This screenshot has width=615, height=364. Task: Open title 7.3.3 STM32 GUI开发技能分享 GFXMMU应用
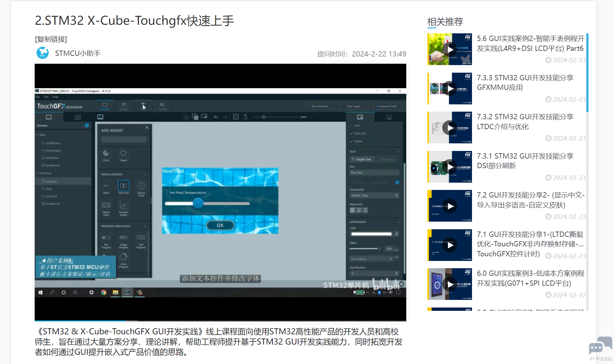525,83
